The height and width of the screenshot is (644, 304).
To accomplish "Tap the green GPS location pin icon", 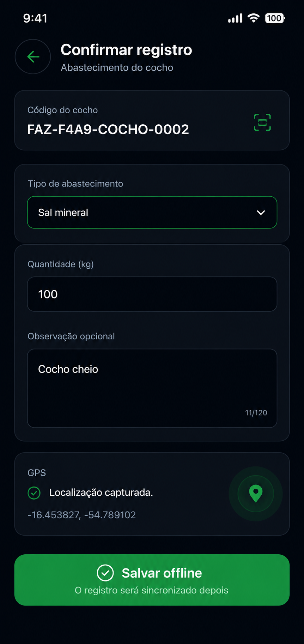I will pos(256,494).
